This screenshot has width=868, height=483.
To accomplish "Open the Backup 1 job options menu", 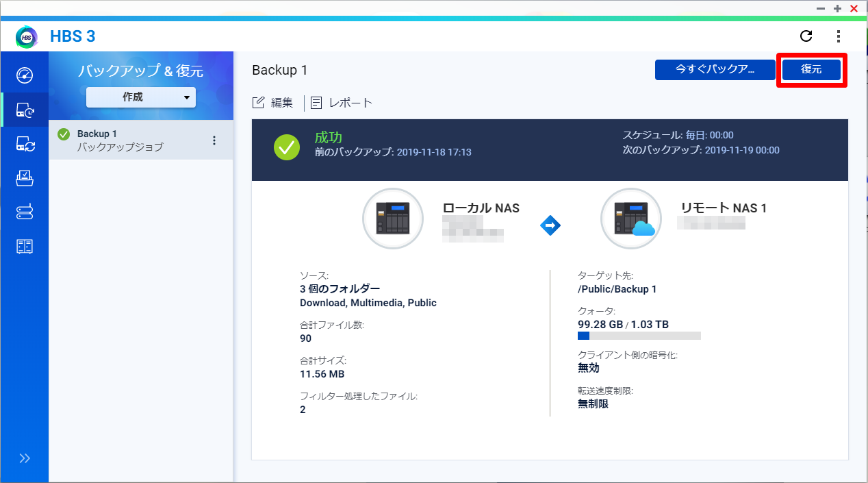I will (x=214, y=140).
